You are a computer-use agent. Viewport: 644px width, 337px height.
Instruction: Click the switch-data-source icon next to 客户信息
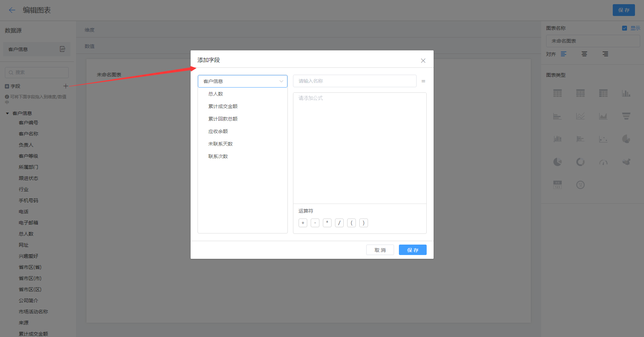(x=62, y=49)
